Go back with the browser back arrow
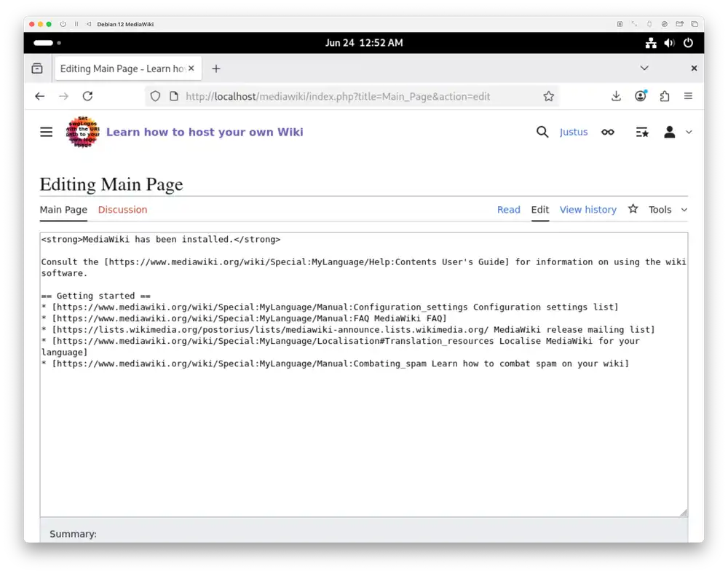The image size is (728, 574). tap(40, 96)
